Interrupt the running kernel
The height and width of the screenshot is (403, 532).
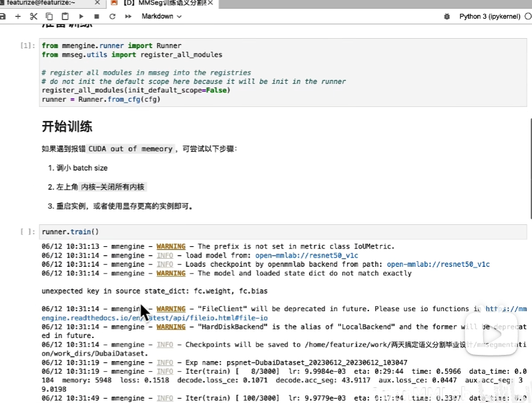[97, 16]
